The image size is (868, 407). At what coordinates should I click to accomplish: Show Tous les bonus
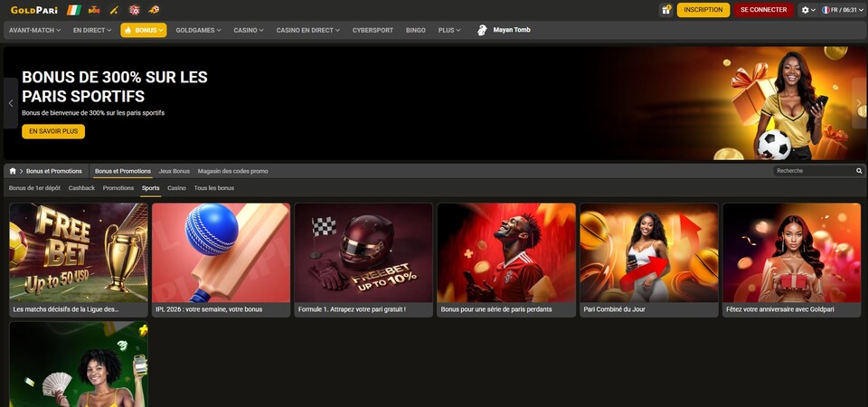click(x=214, y=188)
